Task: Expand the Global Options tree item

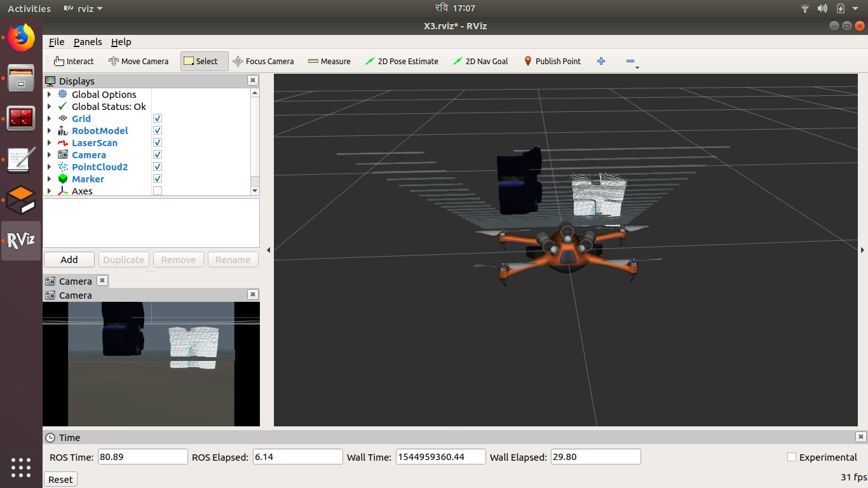Action: click(50, 94)
